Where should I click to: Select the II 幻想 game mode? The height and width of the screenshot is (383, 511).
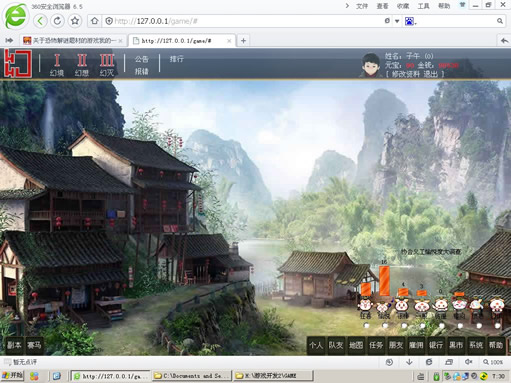(82, 65)
